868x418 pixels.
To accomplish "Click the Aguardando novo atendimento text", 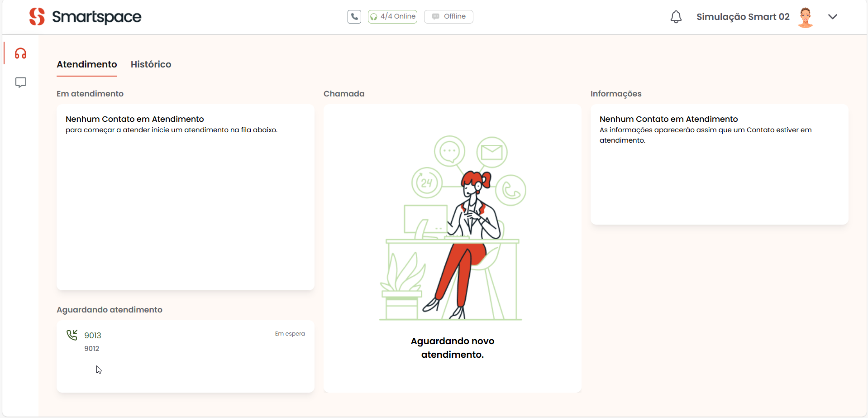I will point(452,348).
